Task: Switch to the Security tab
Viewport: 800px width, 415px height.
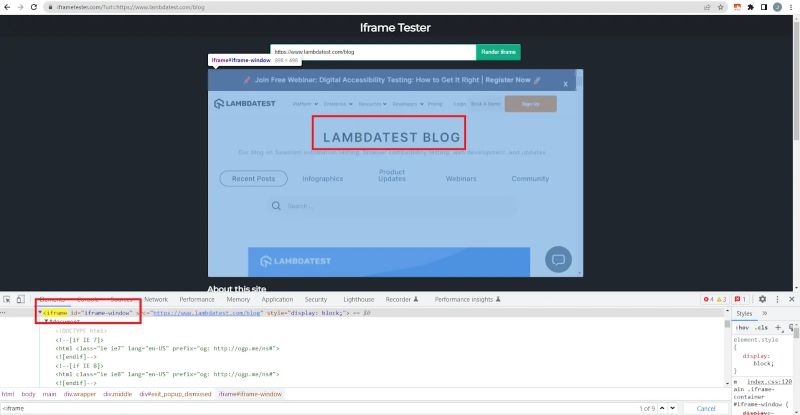Action: [x=316, y=300]
